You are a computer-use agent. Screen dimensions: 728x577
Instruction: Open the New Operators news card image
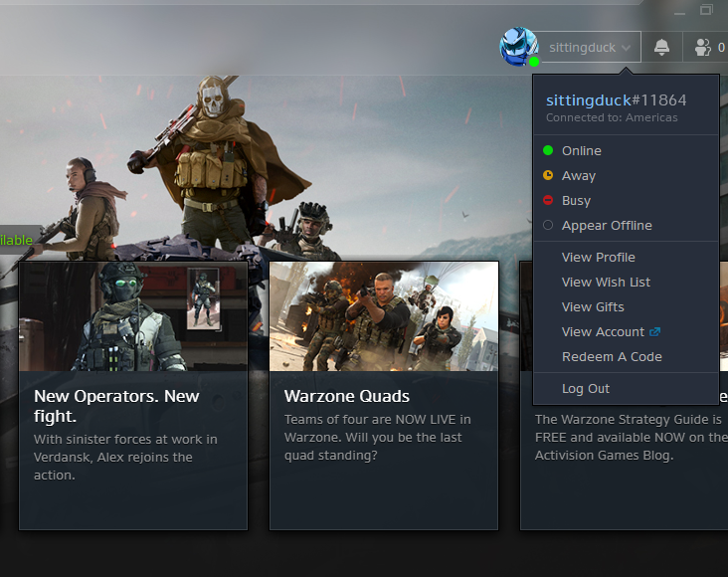tap(133, 316)
